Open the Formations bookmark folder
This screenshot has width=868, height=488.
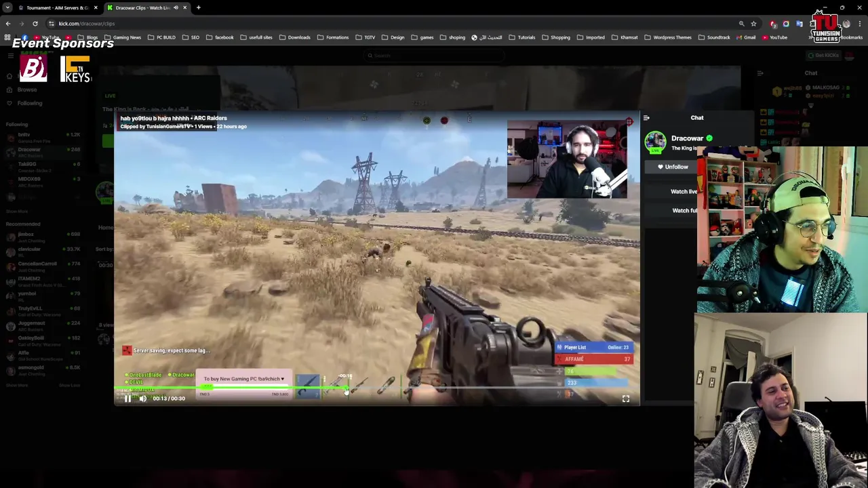click(x=333, y=37)
